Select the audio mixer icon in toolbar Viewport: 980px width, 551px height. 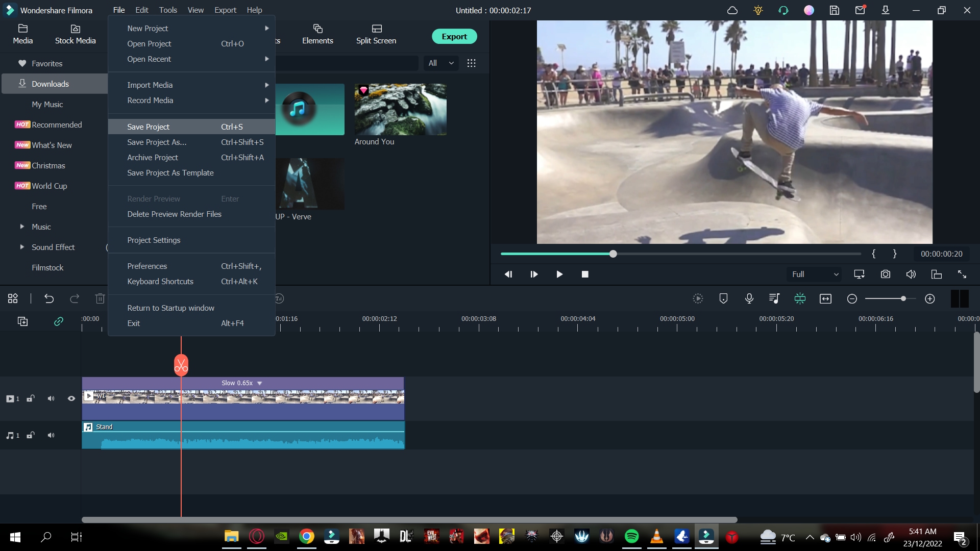pyautogui.click(x=775, y=298)
